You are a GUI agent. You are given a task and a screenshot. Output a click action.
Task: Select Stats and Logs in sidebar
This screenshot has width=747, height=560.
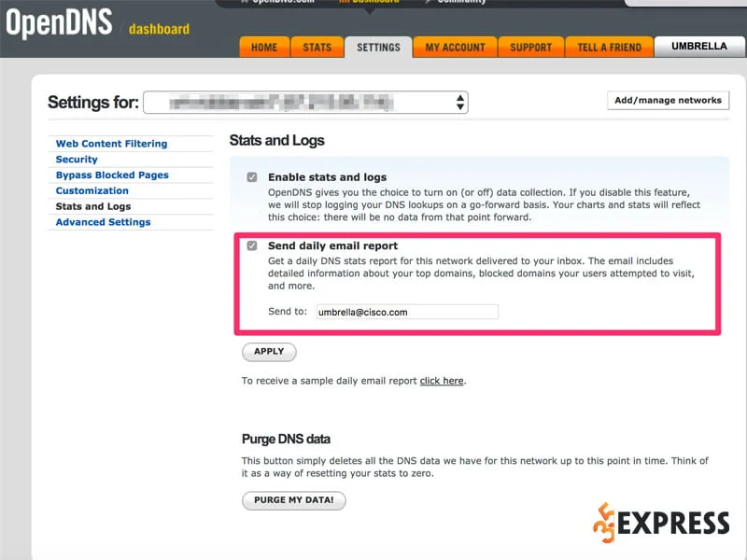click(93, 206)
